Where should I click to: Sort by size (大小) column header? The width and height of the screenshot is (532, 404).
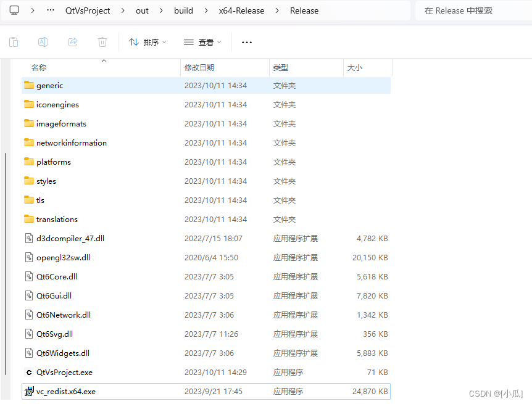pos(355,67)
